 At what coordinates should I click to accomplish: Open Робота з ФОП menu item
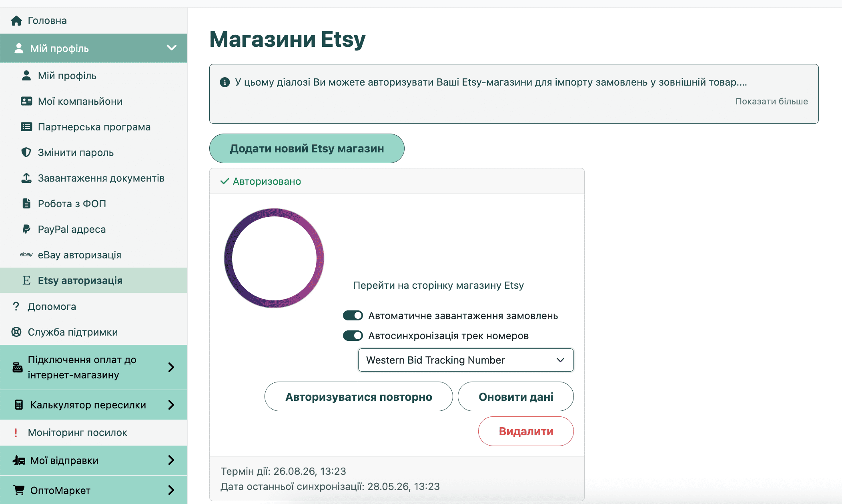[x=94, y=204]
